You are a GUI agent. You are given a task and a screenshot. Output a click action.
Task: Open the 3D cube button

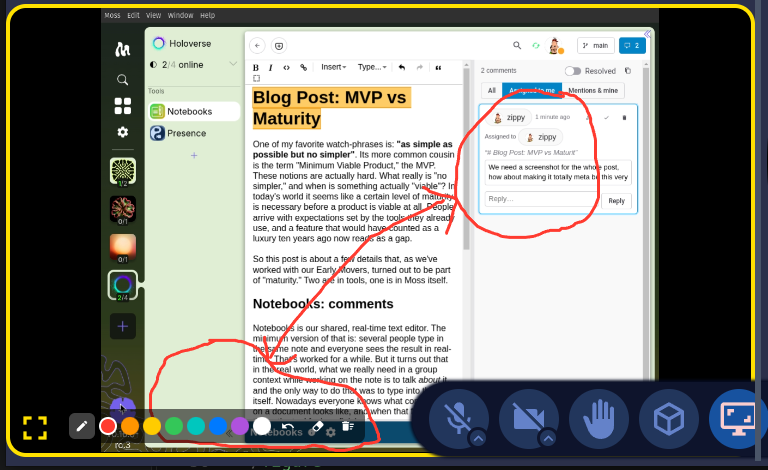(669, 419)
